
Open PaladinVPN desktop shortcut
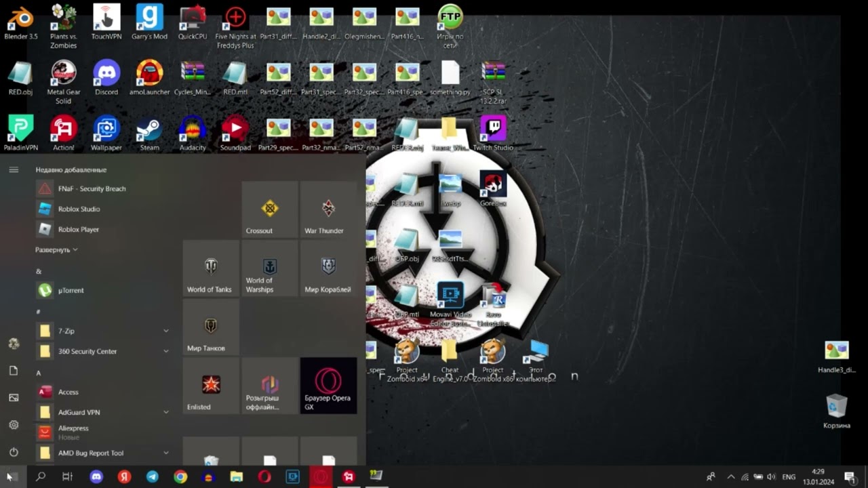click(20, 134)
